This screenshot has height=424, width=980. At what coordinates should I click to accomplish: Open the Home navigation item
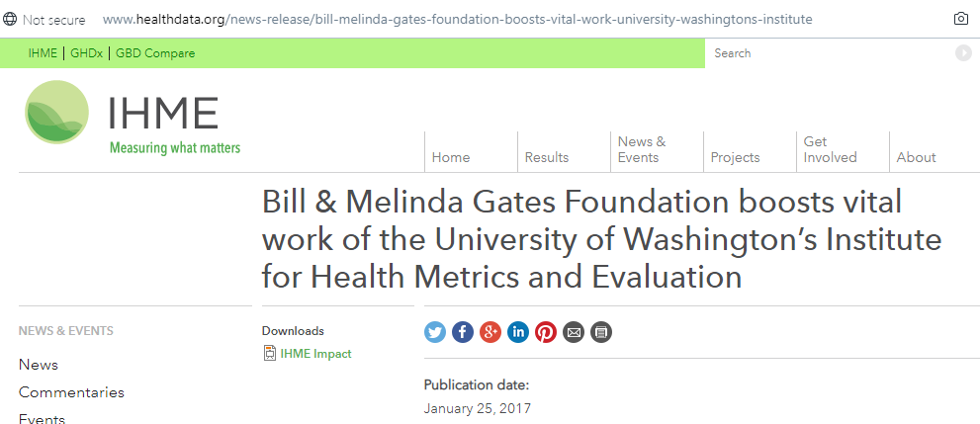click(451, 157)
